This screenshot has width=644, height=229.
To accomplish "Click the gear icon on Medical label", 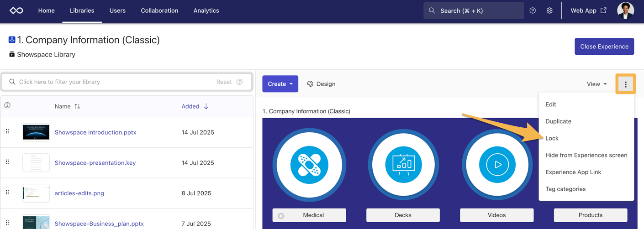I will (281, 216).
